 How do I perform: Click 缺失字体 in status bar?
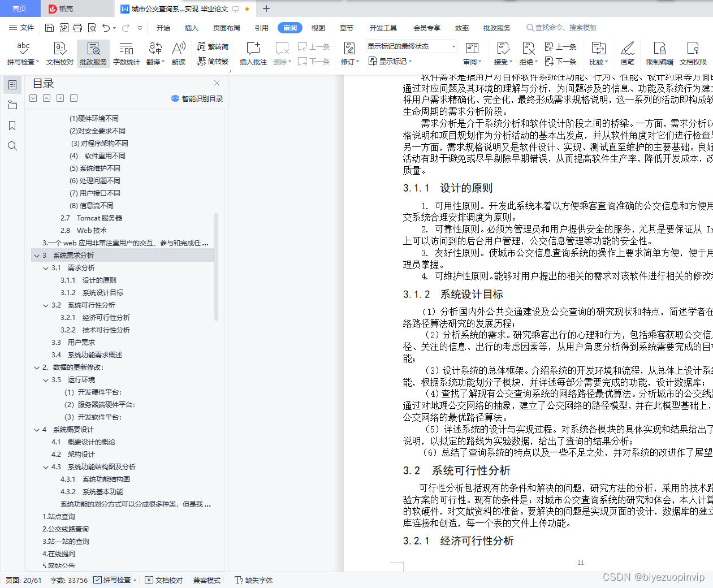point(254,580)
